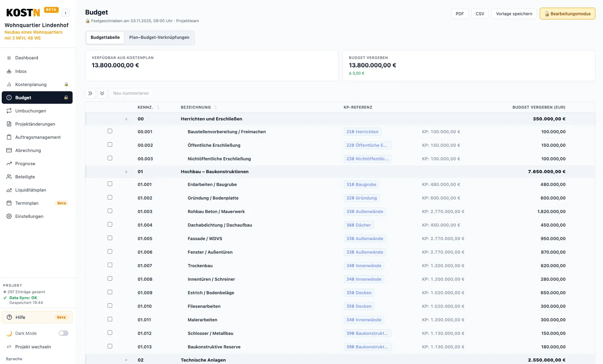This screenshot has width=603, height=364.
Task: Collapse group 00 Herrichten und Erschließen
Action: (x=126, y=119)
